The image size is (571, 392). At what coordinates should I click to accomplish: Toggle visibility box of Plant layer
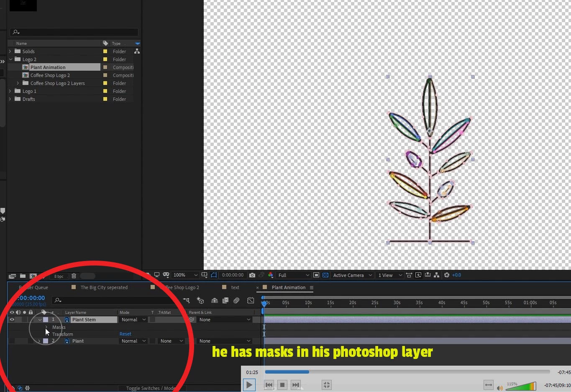(x=12, y=341)
